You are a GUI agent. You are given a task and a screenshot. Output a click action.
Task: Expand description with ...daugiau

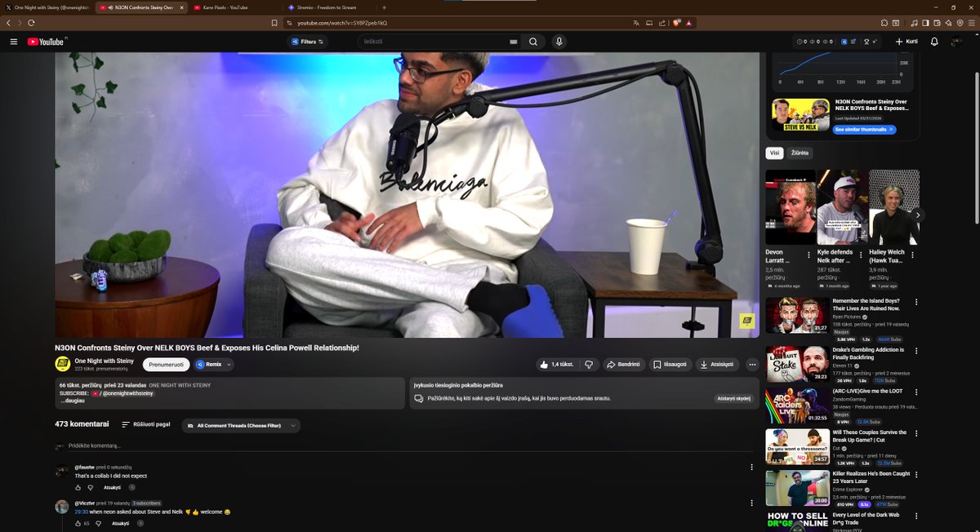point(73,401)
